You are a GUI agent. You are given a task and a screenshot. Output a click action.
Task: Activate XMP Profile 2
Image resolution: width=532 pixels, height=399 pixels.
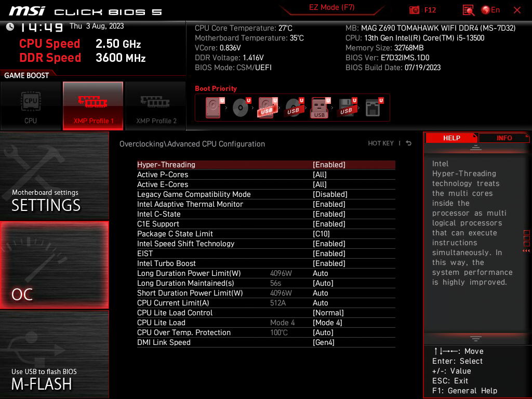tap(156, 106)
